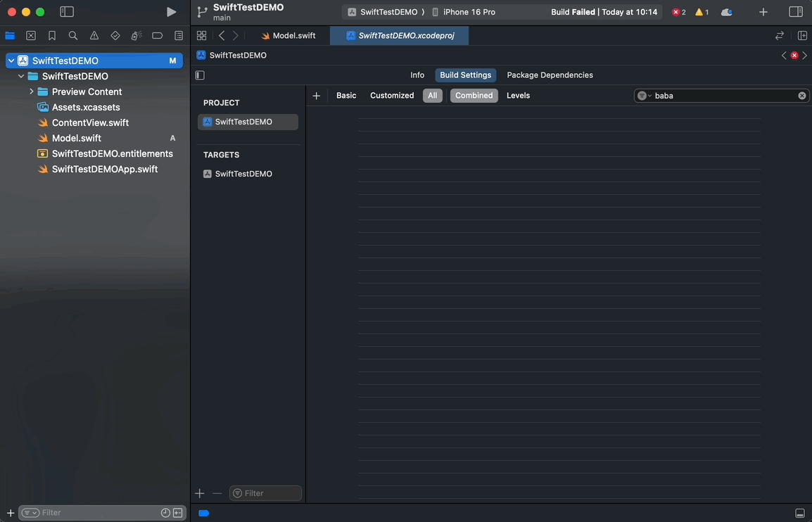
Task: Switch to Combined view
Action: 474,95
